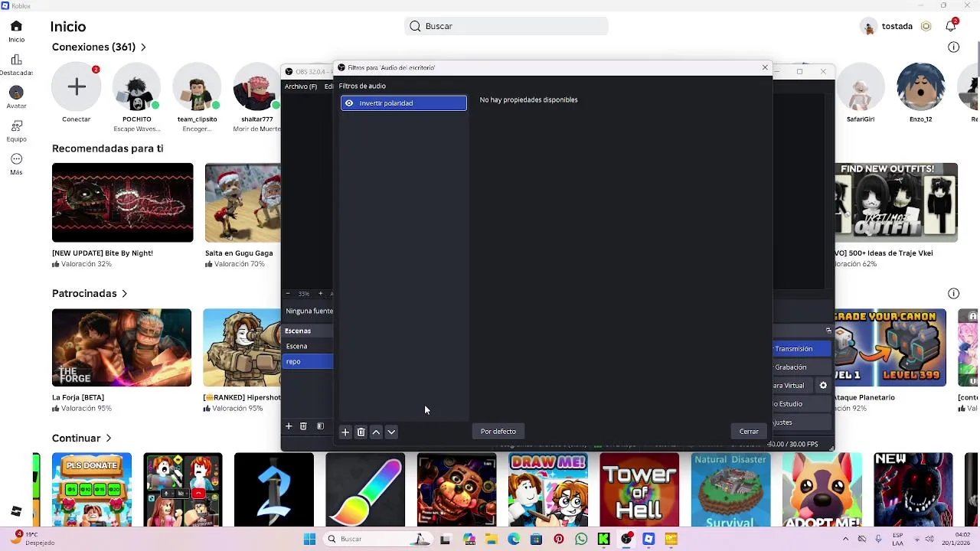Toggle visibility of Invertir polaridad filter
The image size is (980, 551).
click(349, 103)
